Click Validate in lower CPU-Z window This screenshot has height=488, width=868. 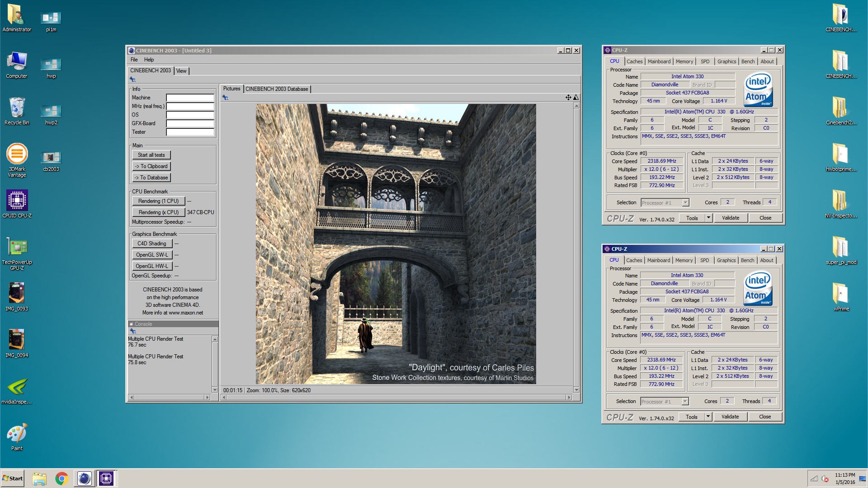730,417
